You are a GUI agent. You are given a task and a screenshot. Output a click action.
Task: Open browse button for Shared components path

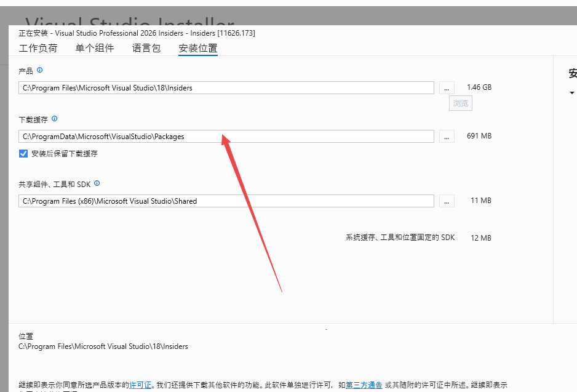[447, 201]
